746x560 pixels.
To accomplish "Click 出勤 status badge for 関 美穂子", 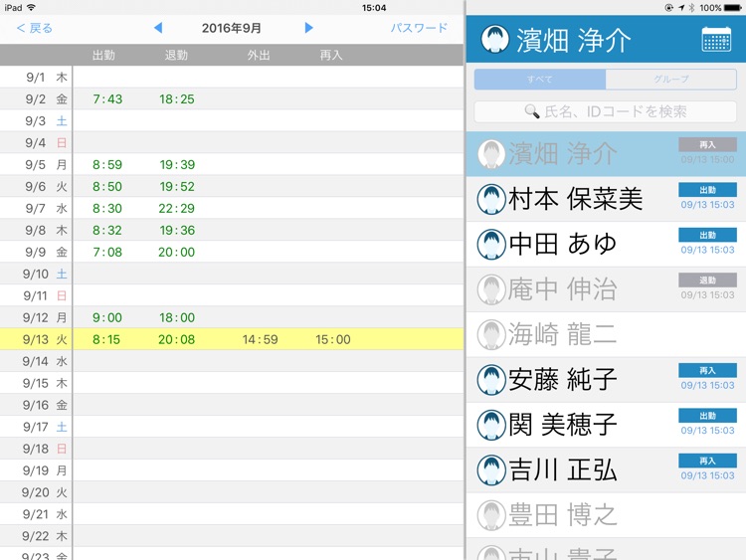I will [x=707, y=416].
